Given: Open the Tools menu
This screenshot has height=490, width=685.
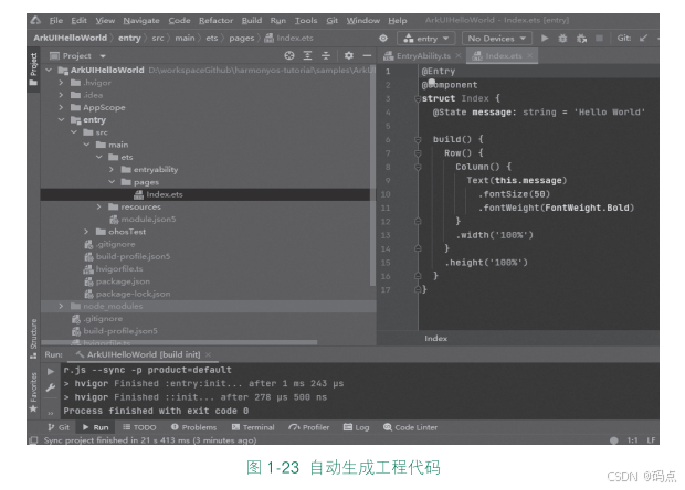Looking at the screenshot, I should click(306, 21).
